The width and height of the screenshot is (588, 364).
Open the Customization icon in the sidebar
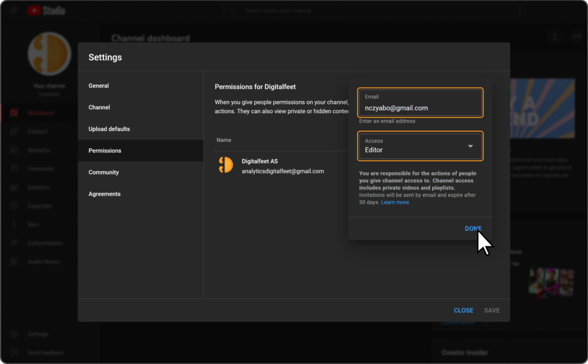click(14, 242)
